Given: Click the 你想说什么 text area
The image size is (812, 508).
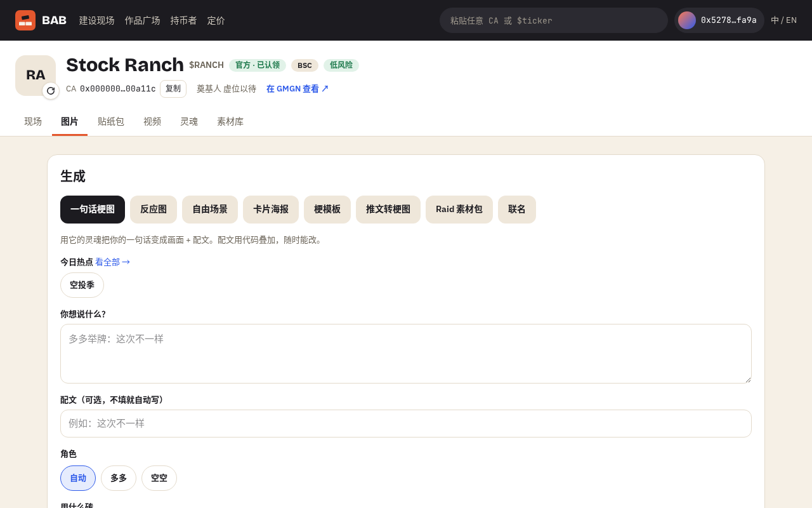Looking at the screenshot, I should pos(406,354).
